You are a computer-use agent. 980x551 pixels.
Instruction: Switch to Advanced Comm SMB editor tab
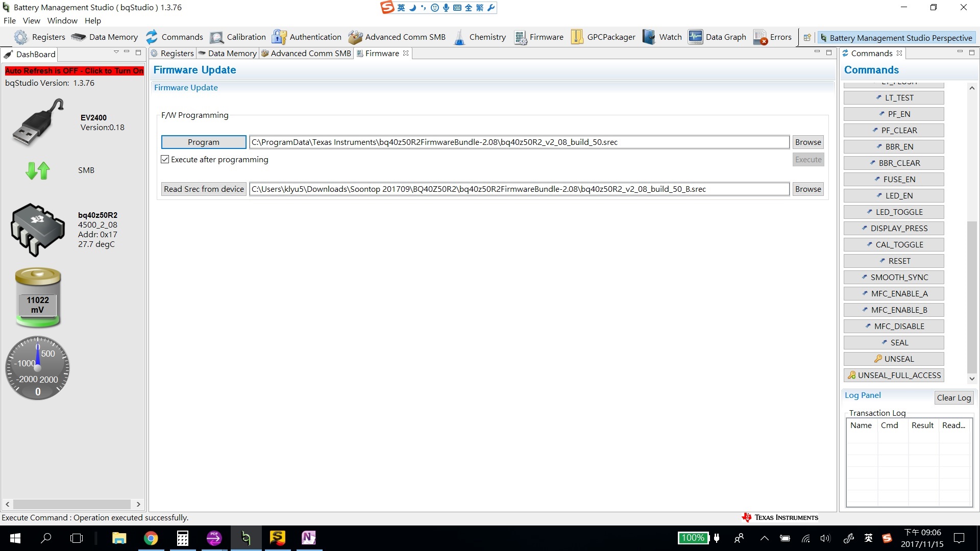pos(306,54)
